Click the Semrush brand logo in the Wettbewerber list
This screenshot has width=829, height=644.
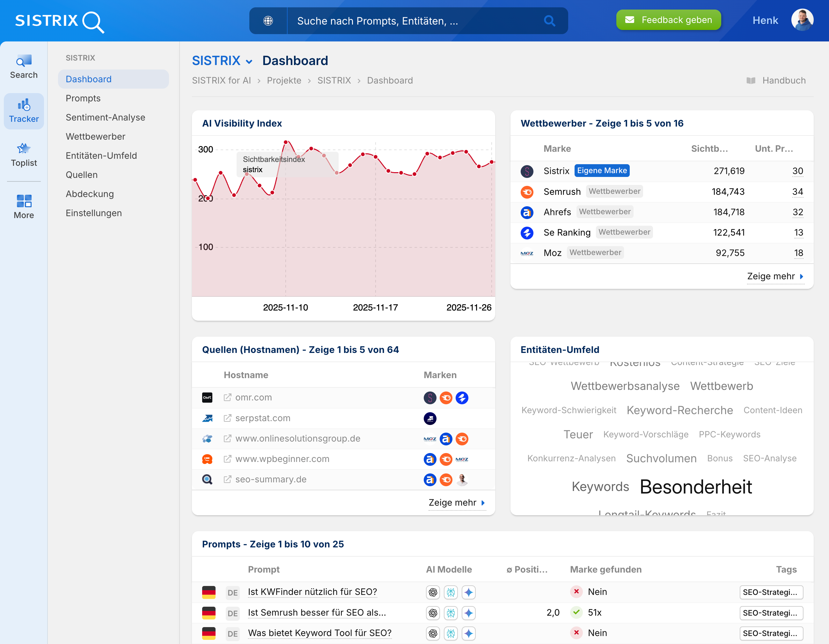[527, 192]
